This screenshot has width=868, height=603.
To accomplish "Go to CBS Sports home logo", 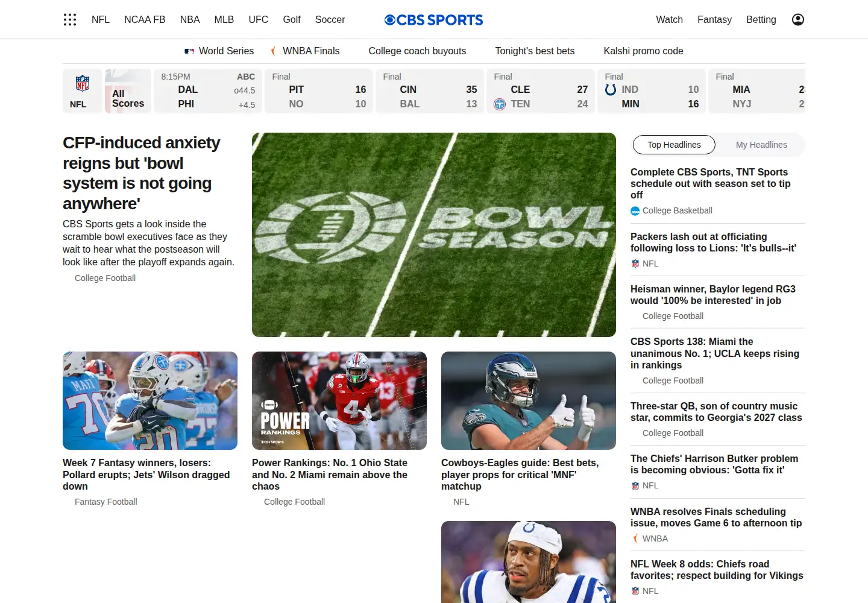I will (434, 20).
